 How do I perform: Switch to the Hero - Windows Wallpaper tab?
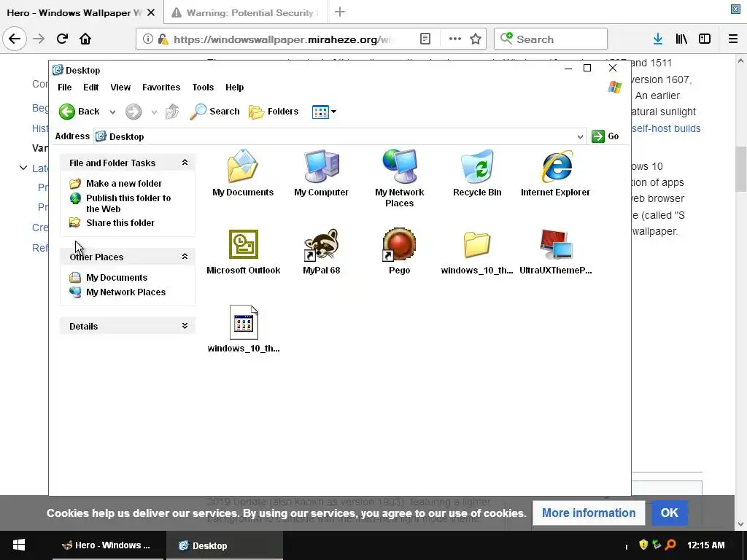[74, 13]
